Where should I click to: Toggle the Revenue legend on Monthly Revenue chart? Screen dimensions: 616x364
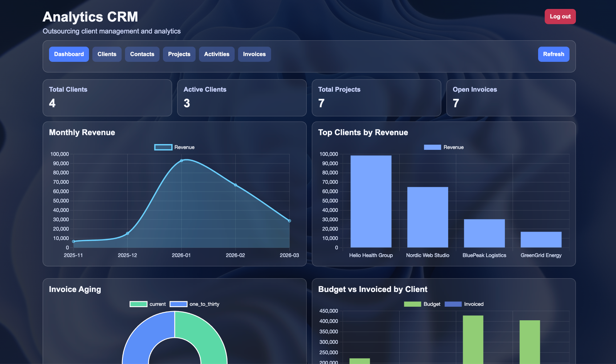pos(174,147)
